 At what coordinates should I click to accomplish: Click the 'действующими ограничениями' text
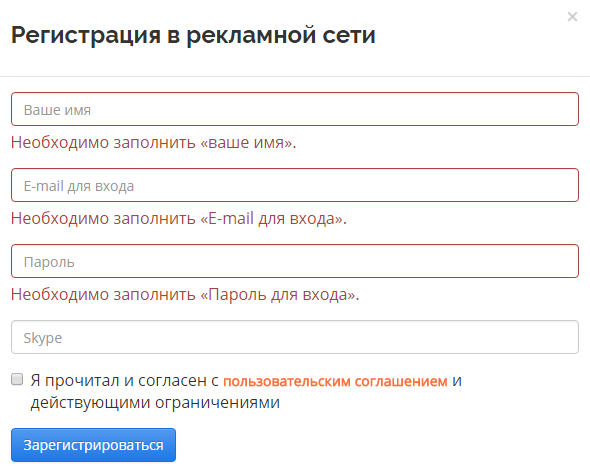pyautogui.click(x=155, y=403)
